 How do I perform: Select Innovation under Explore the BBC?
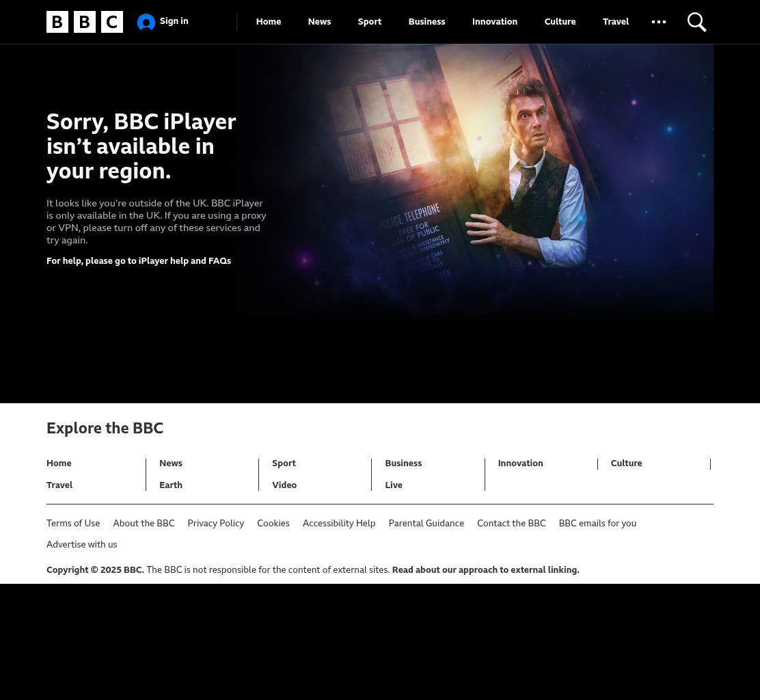point(520,463)
